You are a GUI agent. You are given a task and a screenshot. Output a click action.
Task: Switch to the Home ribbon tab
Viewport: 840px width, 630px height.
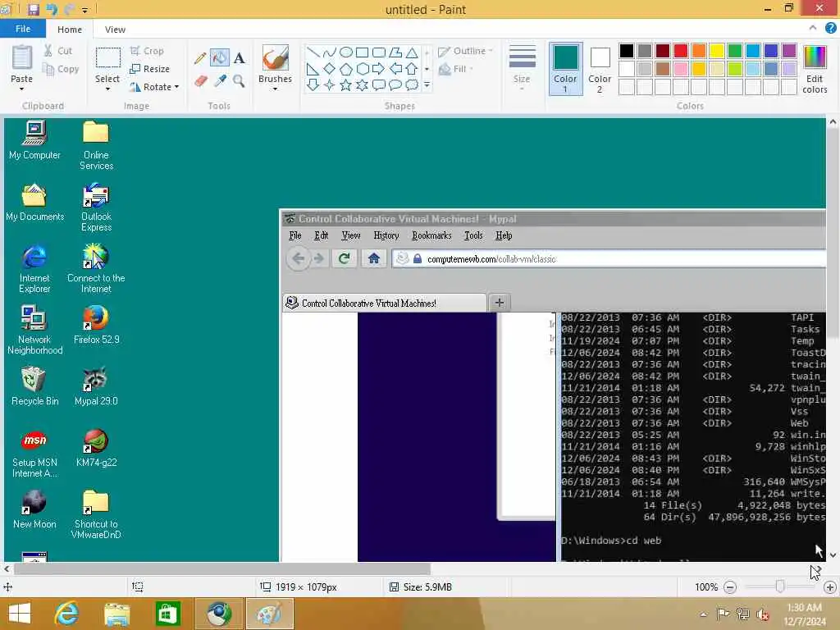coord(70,30)
